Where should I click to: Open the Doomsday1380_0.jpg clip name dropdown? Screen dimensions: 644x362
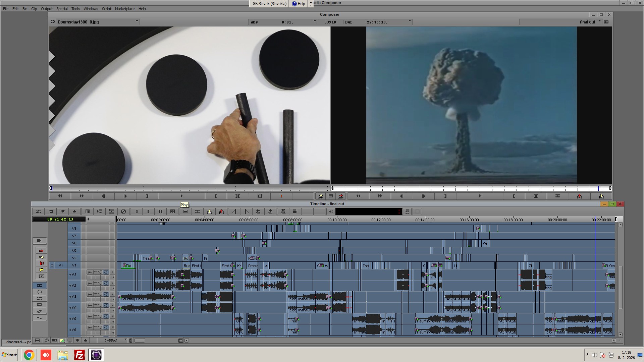[137, 21]
